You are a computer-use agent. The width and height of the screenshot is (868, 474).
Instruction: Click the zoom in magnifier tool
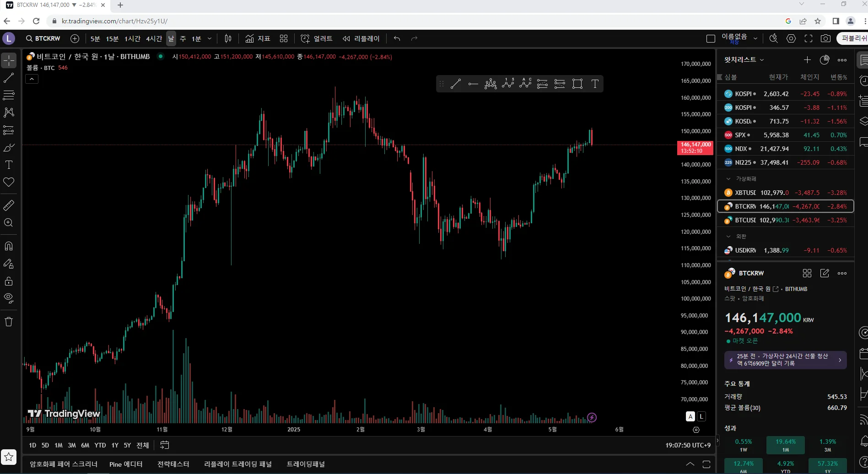pyautogui.click(x=9, y=223)
